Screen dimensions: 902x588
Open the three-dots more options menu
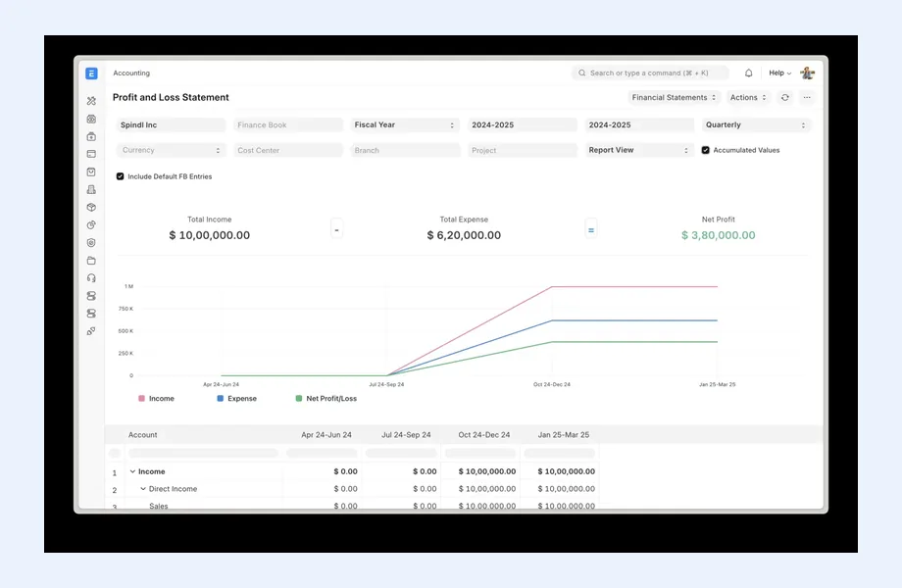807,98
